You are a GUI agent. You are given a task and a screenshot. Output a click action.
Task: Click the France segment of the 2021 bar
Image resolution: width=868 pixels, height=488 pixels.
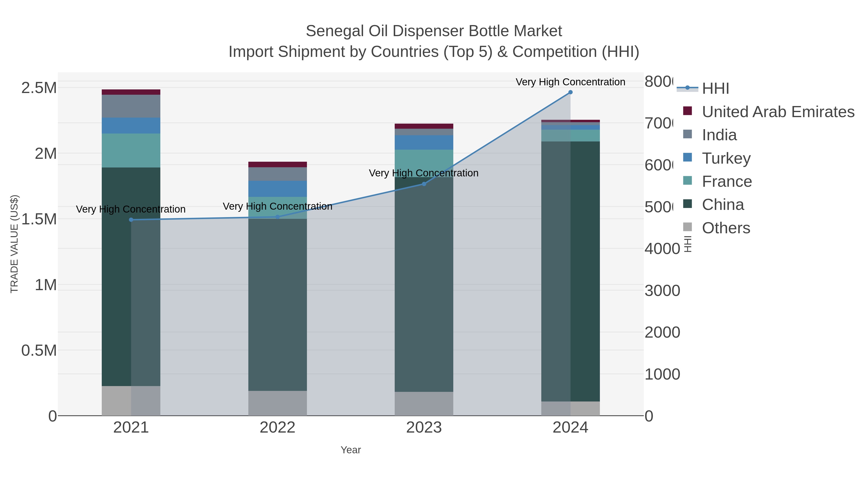click(x=131, y=151)
